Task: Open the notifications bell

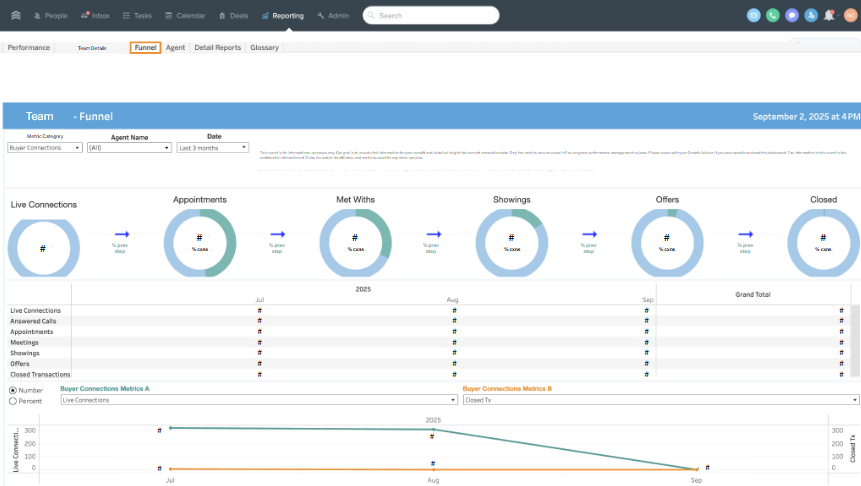Action: point(829,15)
